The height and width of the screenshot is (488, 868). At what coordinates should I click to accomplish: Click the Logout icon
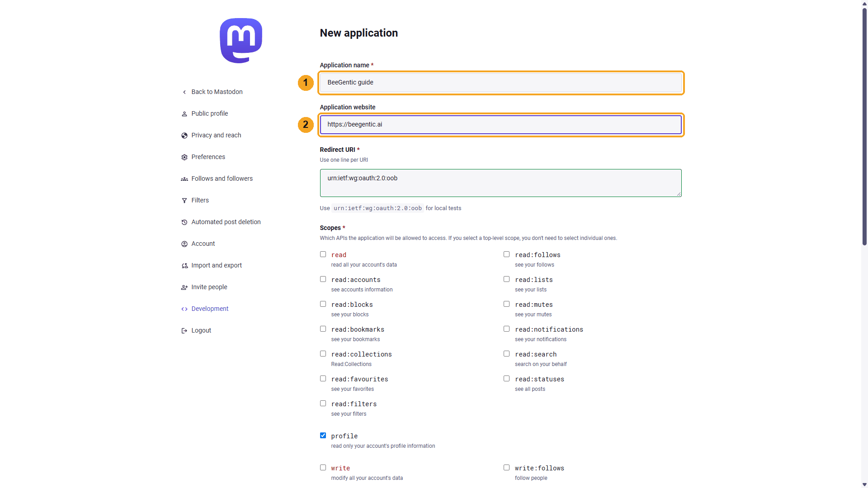[x=184, y=331]
